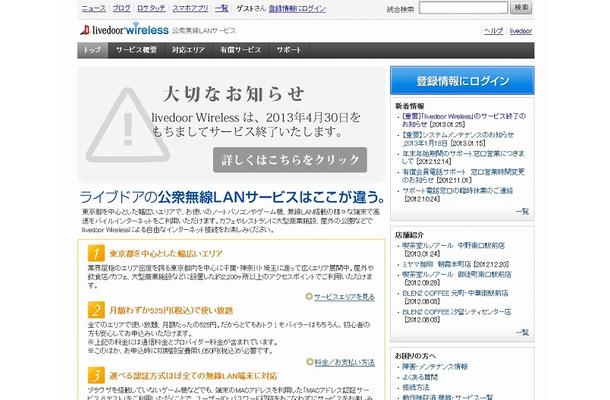Screen dimensions: 610x400
Task: Click the arrow icon beside 料金/お支払い方法
Action: [x=310, y=362]
